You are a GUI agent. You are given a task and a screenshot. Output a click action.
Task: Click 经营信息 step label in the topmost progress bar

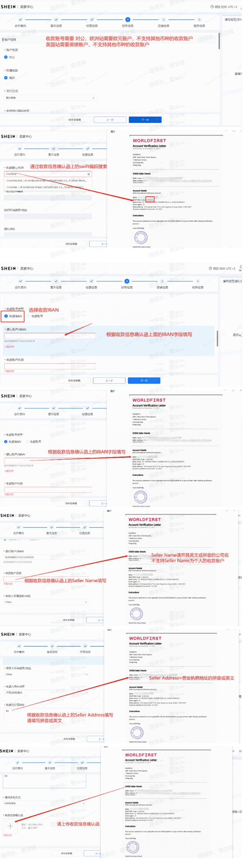click(92, 26)
